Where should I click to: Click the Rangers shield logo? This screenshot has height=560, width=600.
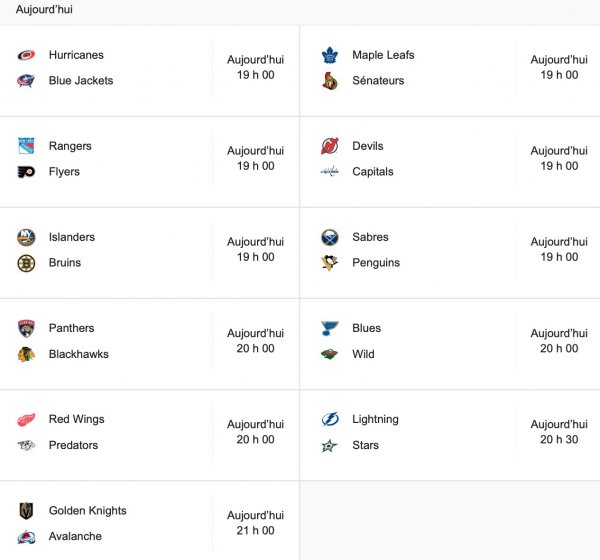coord(26,146)
